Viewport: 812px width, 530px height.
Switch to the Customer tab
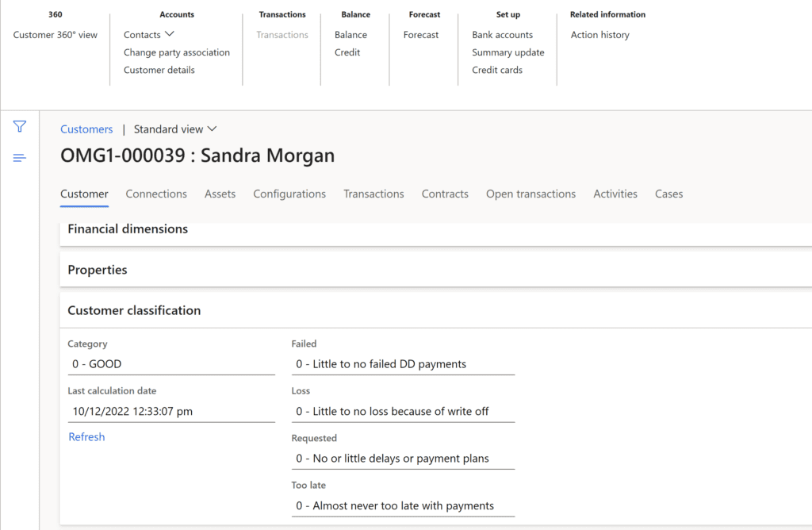[x=84, y=194]
